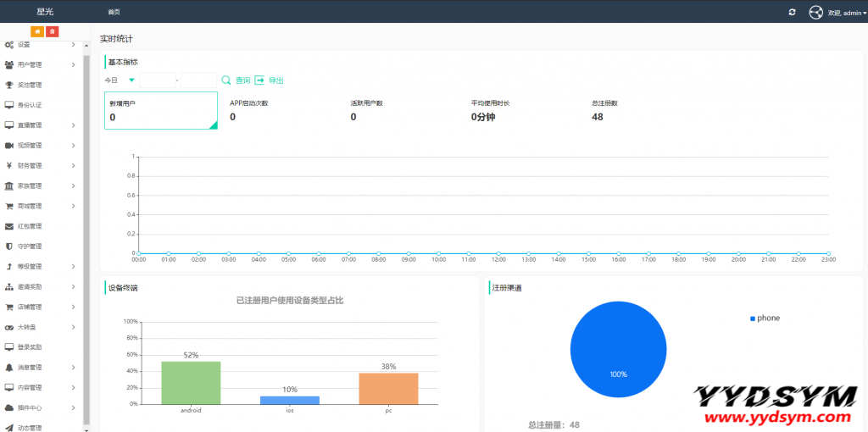Click the red trash icon button

tap(52, 31)
